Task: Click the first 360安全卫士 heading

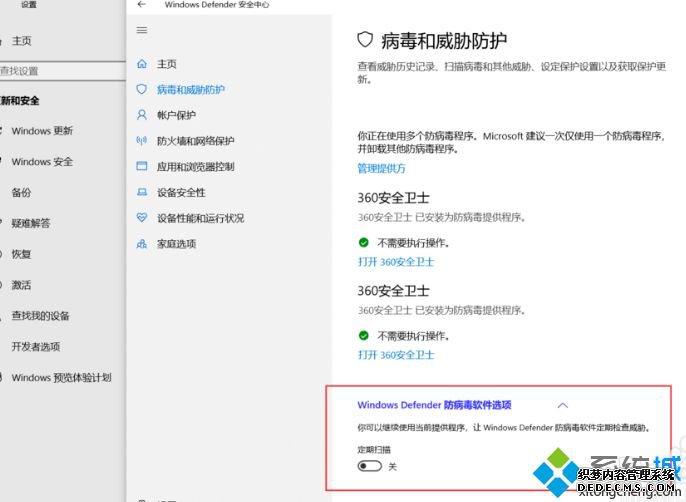Action: point(393,198)
